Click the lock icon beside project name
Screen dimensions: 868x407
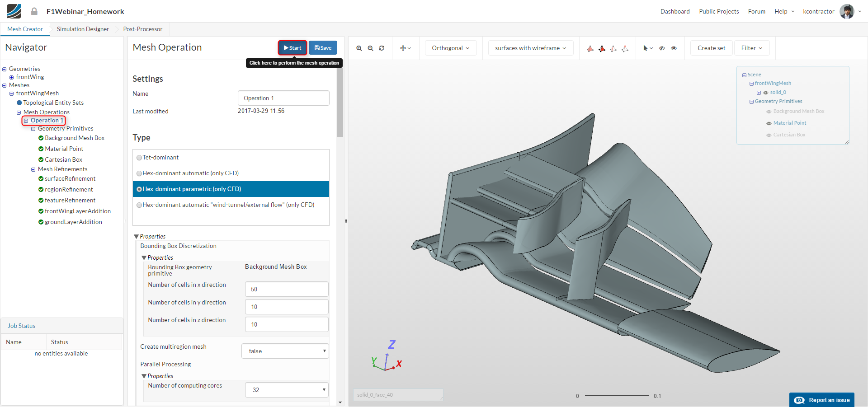pos(34,11)
